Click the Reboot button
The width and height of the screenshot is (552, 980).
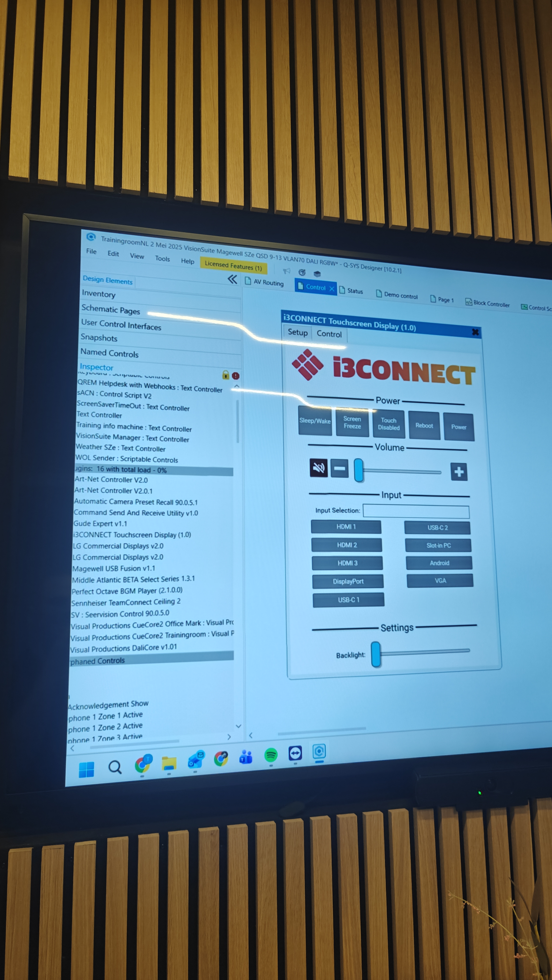(424, 426)
